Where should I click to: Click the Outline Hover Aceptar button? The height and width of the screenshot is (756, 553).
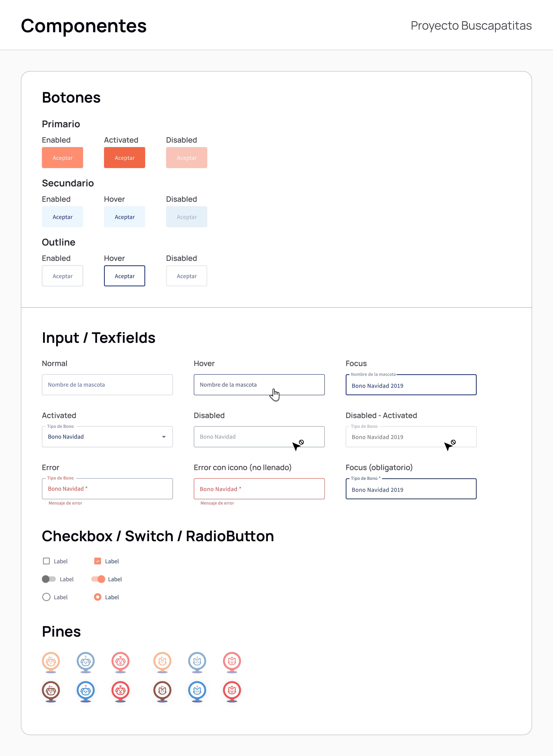click(x=124, y=276)
